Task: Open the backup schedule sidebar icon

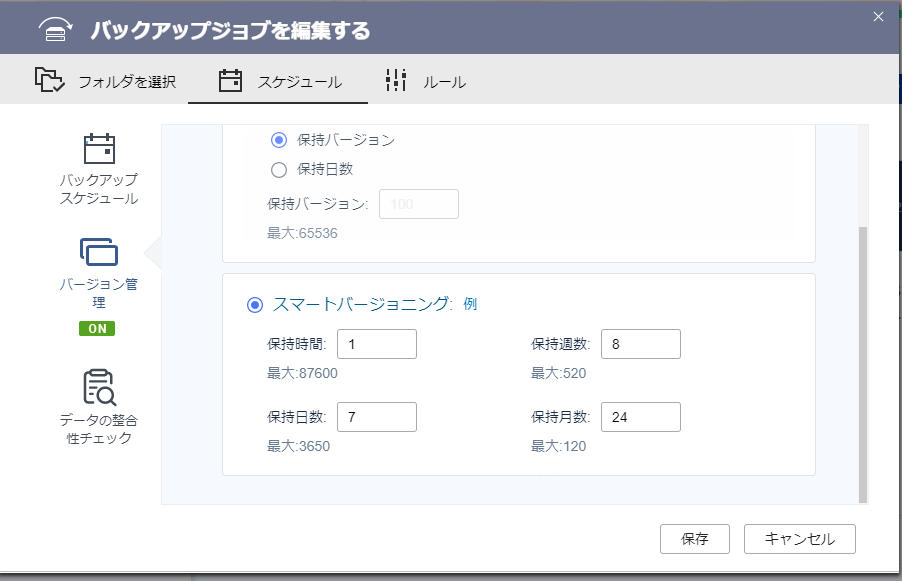Action: click(99, 148)
